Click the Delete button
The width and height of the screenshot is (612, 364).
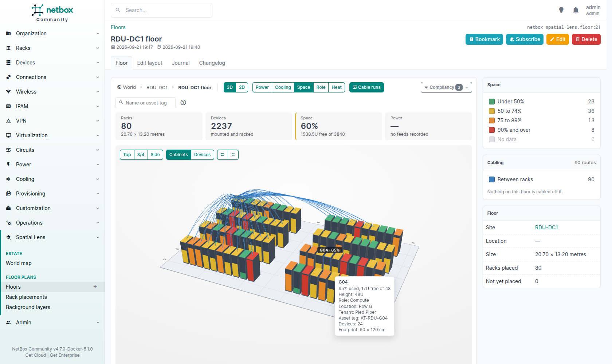(586, 39)
